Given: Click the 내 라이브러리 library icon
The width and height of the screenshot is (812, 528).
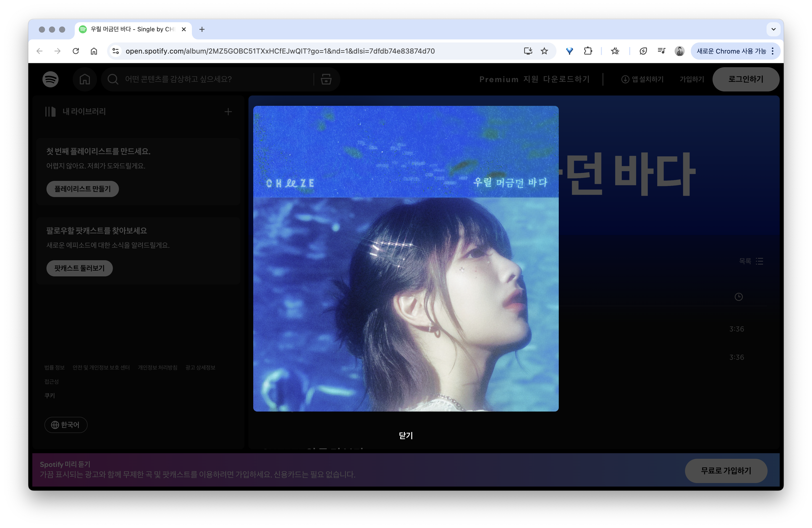Looking at the screenshot, I should (50, 112).
